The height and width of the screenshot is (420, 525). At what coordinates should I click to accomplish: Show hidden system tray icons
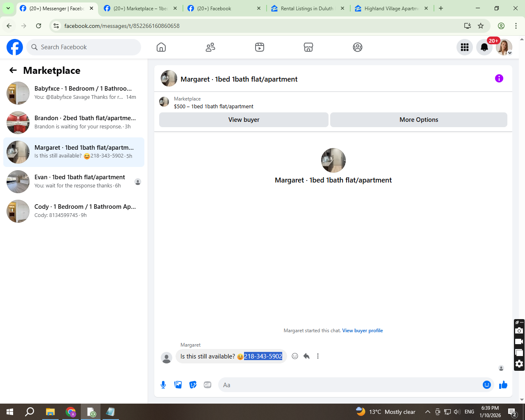click(427, 412)
